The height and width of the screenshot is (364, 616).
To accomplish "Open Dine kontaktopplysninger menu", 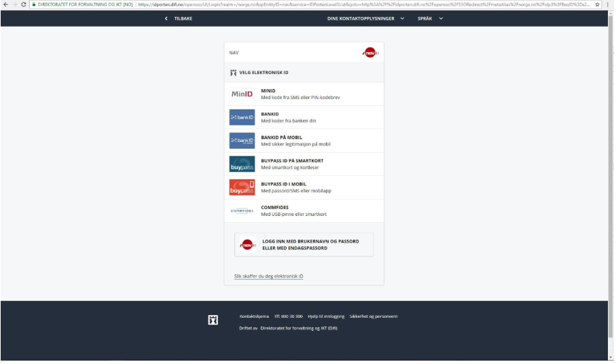I will point(361,18).
